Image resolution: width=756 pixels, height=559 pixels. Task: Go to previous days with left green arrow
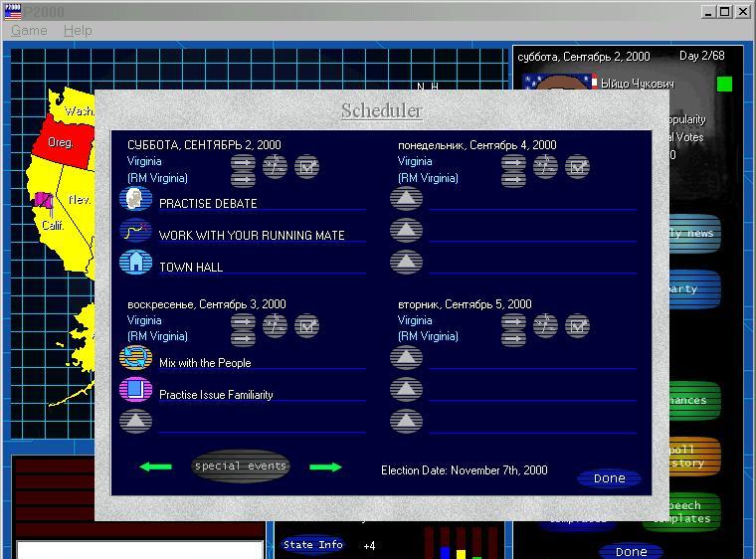155,466
